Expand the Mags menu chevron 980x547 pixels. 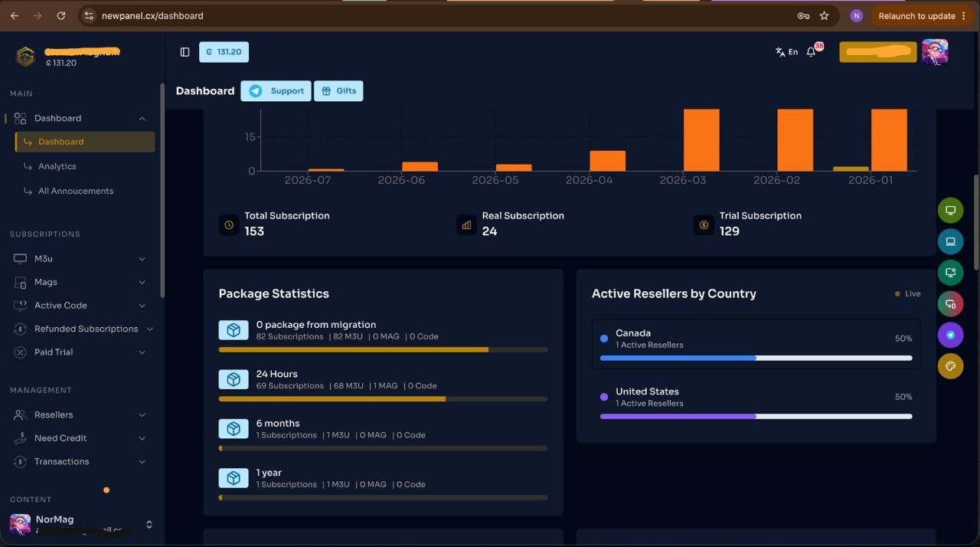point(142,282)
